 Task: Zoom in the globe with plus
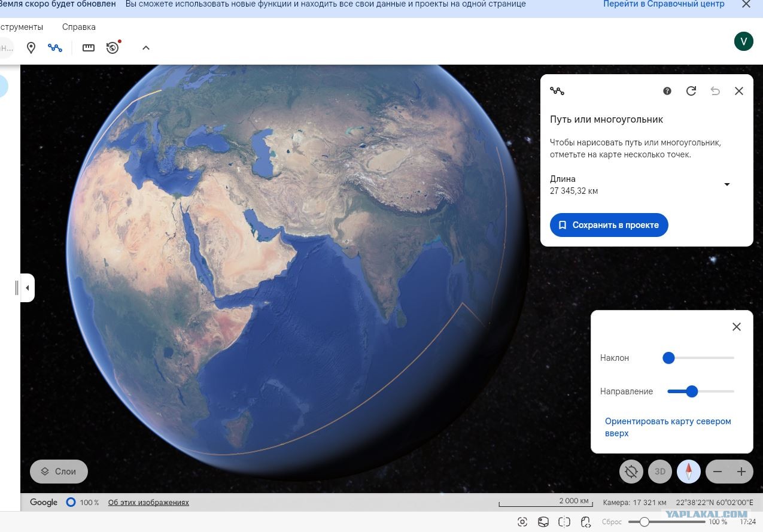point(741,472)
